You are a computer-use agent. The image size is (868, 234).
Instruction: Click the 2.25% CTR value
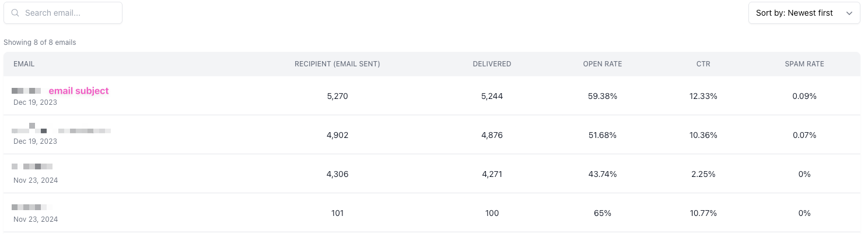tap(703, 174)
